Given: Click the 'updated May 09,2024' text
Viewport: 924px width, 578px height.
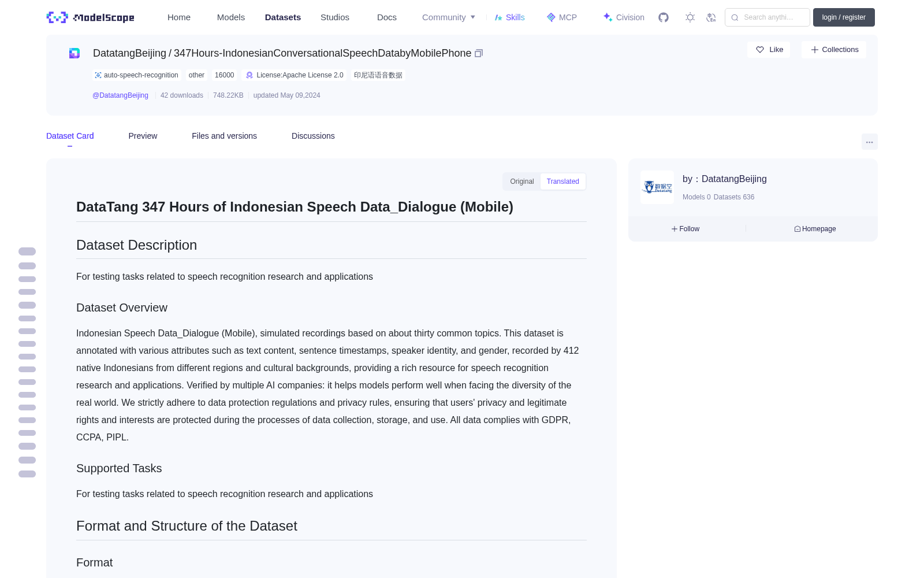Looking at the screenshot, I should tap(286, 95).
